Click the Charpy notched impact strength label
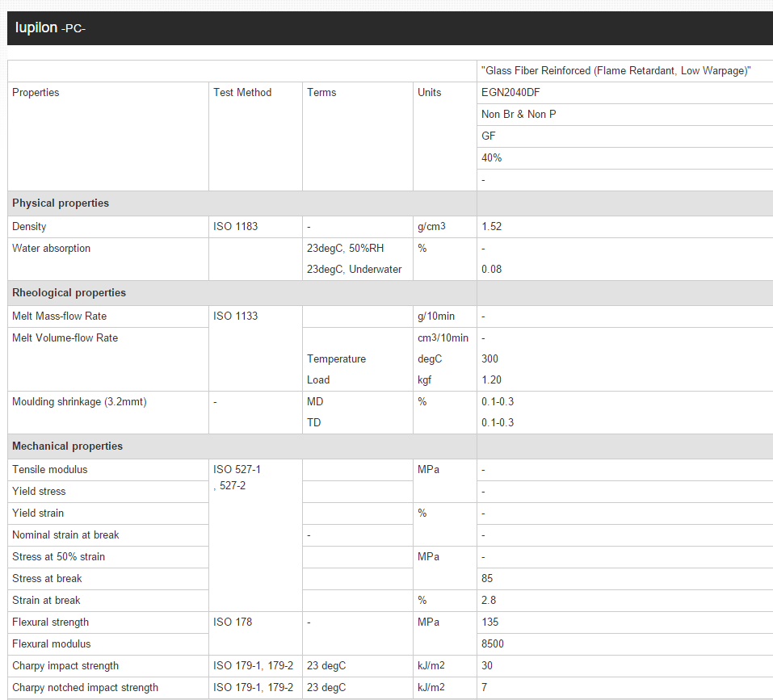 point(85,688)
